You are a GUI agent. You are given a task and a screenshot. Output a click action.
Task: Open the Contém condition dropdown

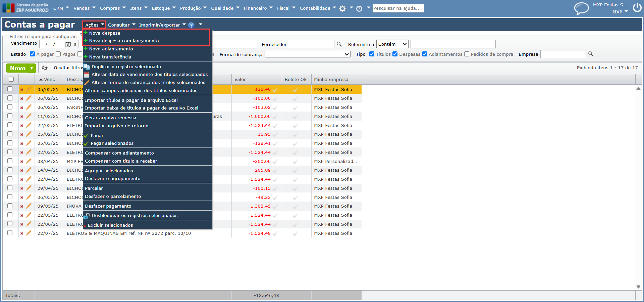pos(392,44)
